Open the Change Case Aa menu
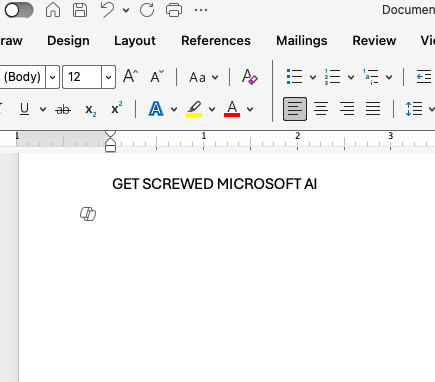435x382 pixels. pyautogui.click(x=204, y=77)
